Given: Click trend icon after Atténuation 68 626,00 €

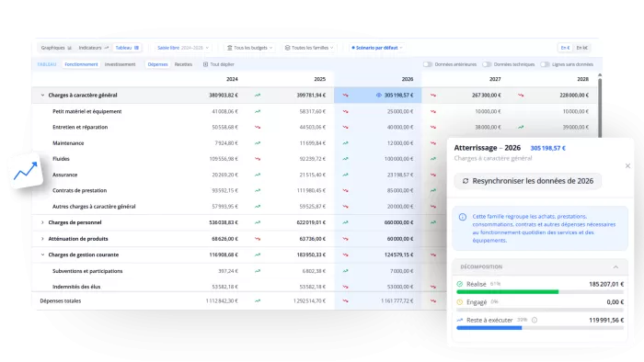Looking at the screenshot, I should [258, 239].
